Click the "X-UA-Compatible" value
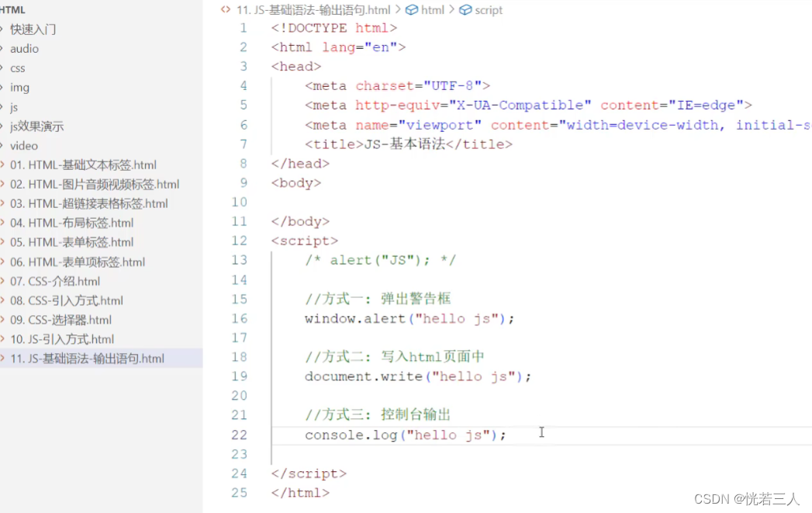Image resolution: width=812 pixels, height=513 pixels. pyautogui.click(x=520, y=106)
